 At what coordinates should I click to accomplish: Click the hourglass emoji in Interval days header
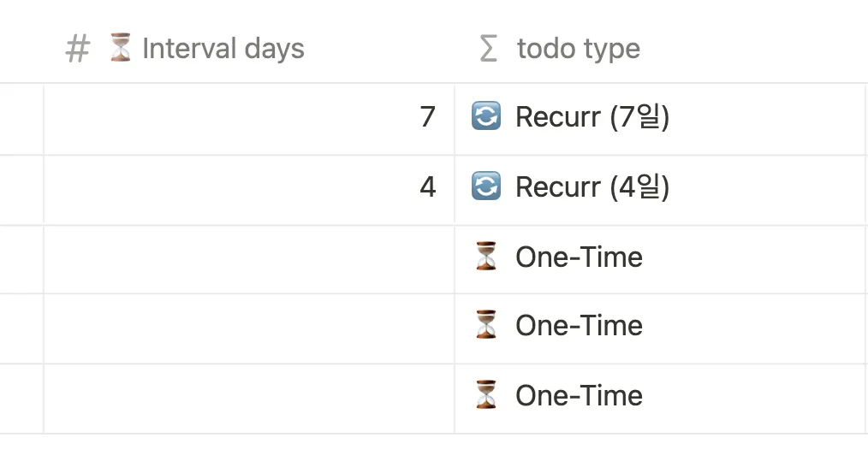coord(120,48)
